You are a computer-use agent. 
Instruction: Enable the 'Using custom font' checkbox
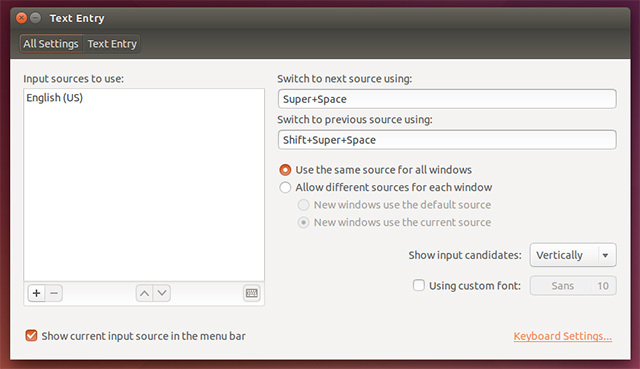tap(419, 285)
